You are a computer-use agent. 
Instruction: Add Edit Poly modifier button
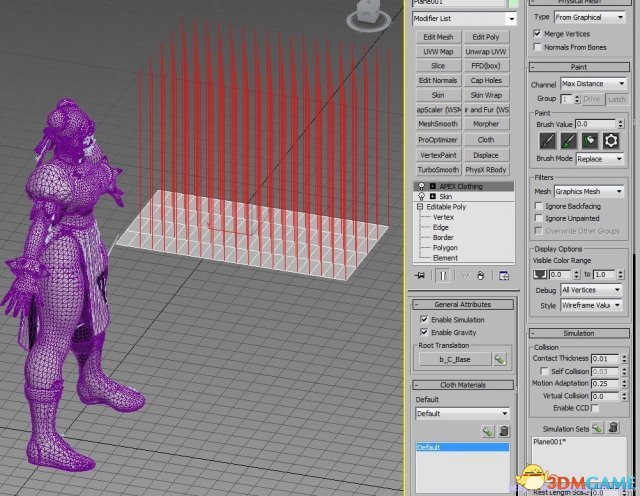pos(486,37)
